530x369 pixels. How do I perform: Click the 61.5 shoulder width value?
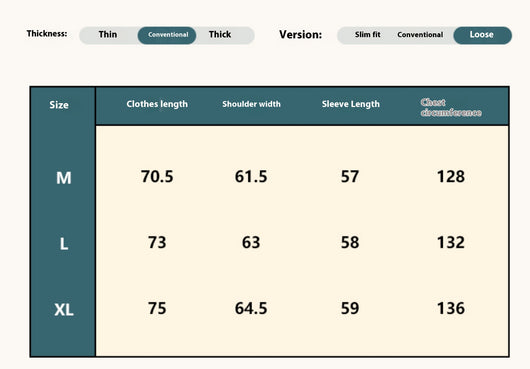pos(251,176)
